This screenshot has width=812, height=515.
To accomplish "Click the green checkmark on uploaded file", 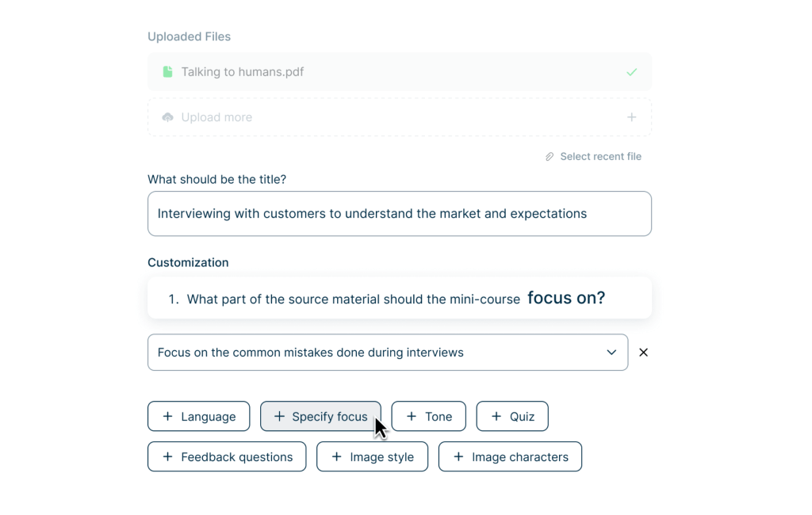I will pyautogui.click(x=632, y=72).
